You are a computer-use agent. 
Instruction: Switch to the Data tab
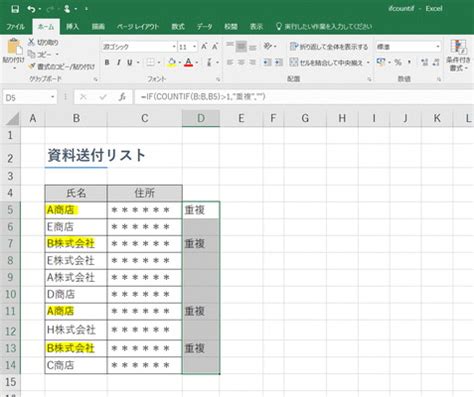point(204,27)
